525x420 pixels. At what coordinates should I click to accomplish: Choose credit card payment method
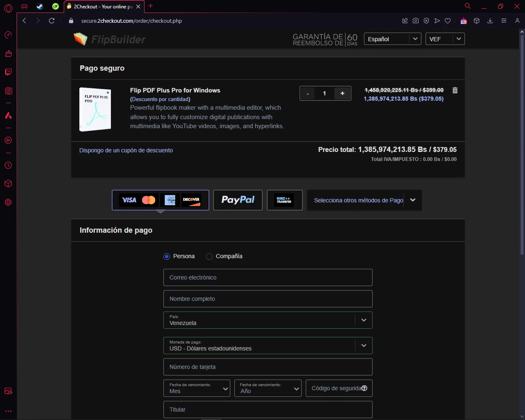coord(160,200)
